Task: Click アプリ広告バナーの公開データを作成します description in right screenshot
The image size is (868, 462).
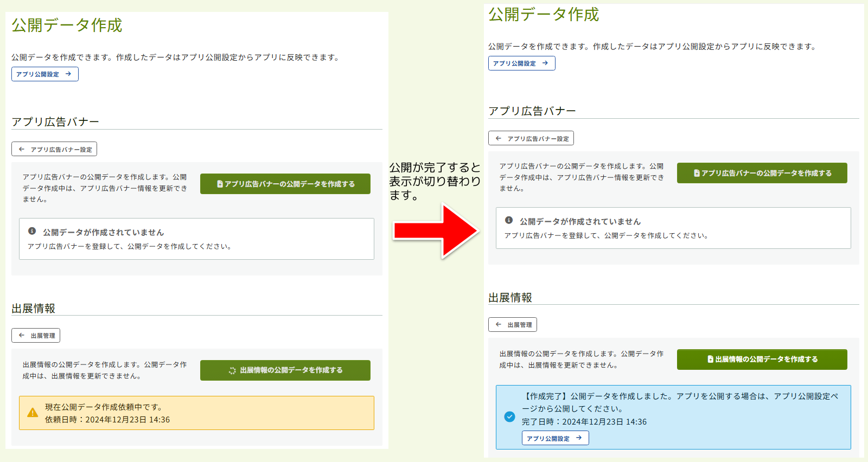Action: 582,177
